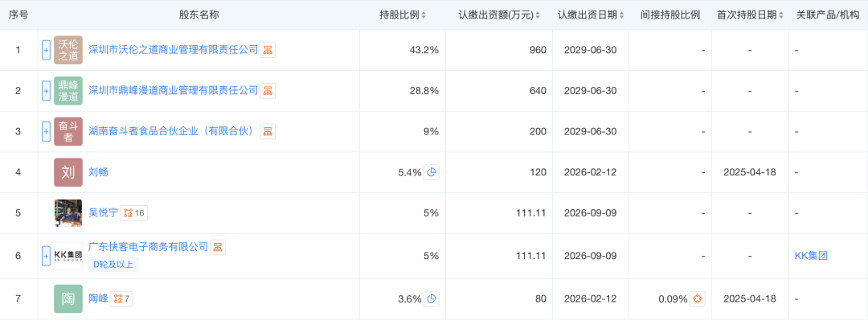Click the 鼎峰漫道 company logo tile
Viewport: 868px width, 321px height.
[x=68, y=90]
